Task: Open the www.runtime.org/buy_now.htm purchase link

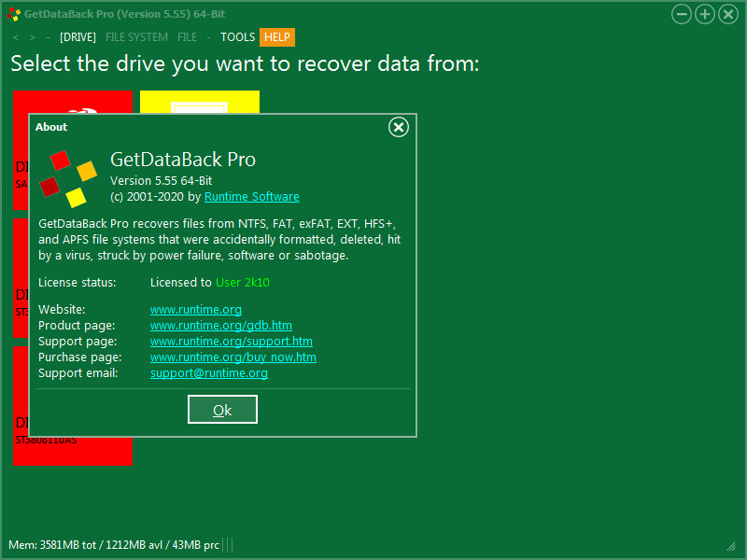Action: [233, 357]
